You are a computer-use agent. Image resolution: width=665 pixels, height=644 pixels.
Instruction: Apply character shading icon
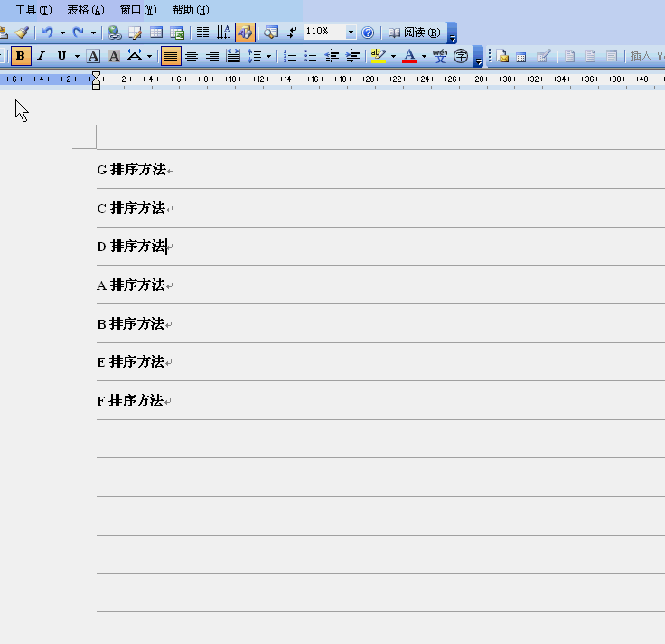(x=114, y=56)
